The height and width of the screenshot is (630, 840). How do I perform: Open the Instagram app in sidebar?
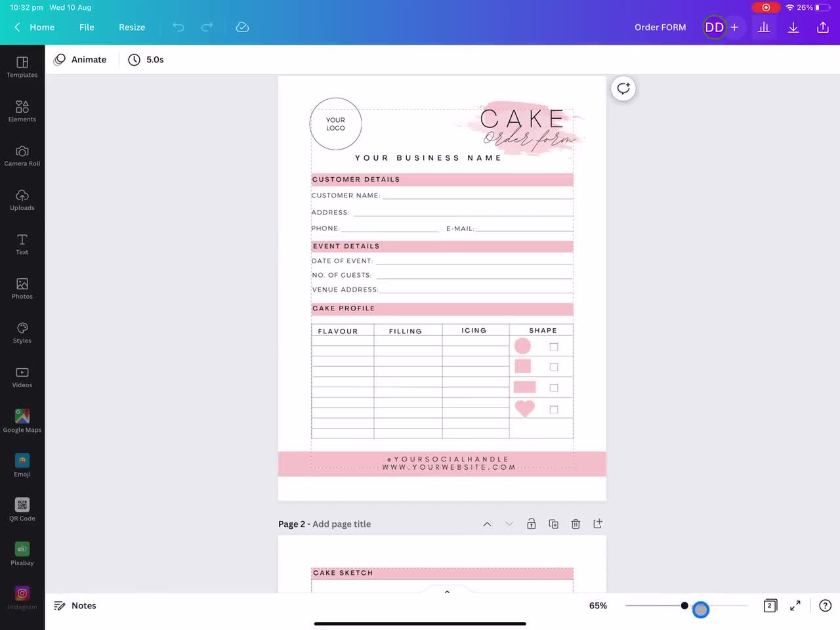(x=22, y=598)
